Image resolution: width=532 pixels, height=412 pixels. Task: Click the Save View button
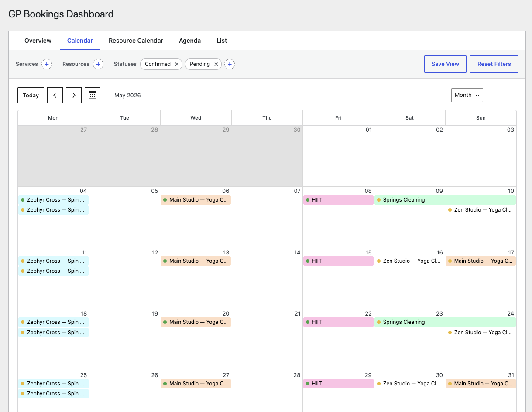pos(445,64)
